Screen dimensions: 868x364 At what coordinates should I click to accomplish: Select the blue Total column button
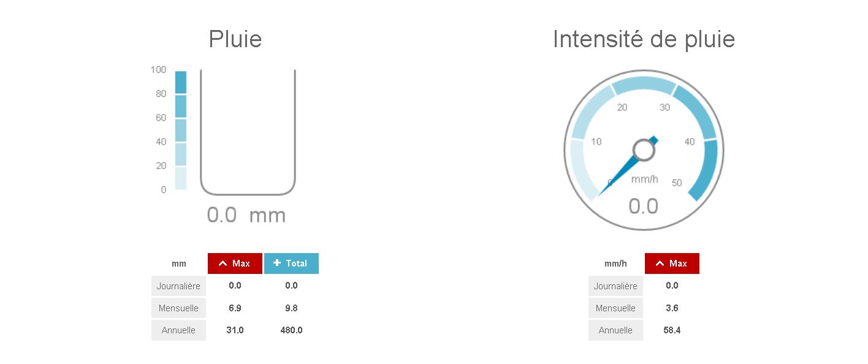click(x=291, y=264)
